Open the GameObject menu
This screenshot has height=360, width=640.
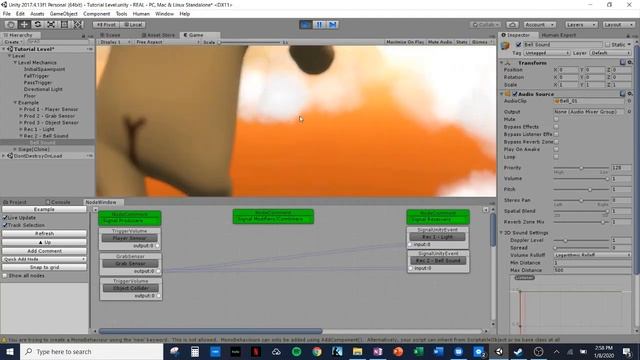pos(63,14)
